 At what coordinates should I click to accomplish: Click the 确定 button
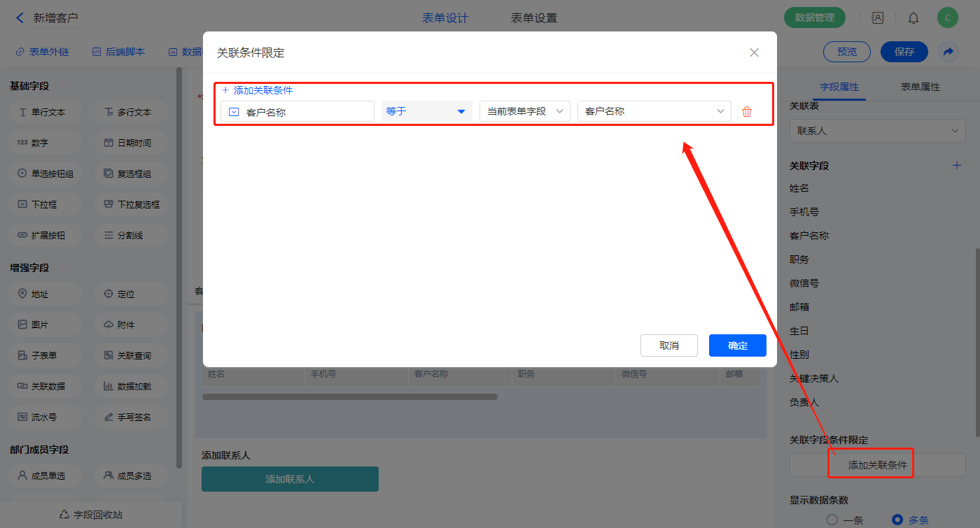pos(737,345)
